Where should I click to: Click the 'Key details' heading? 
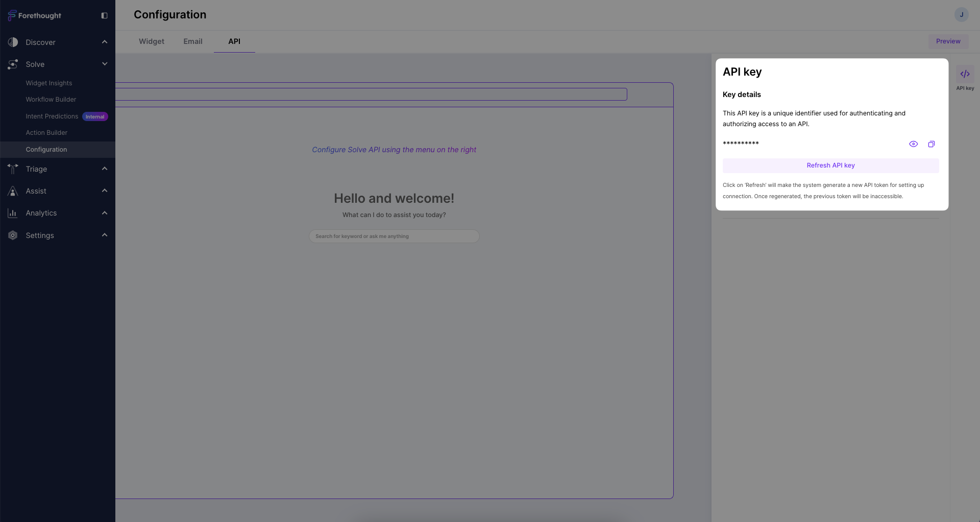[742, 94]
